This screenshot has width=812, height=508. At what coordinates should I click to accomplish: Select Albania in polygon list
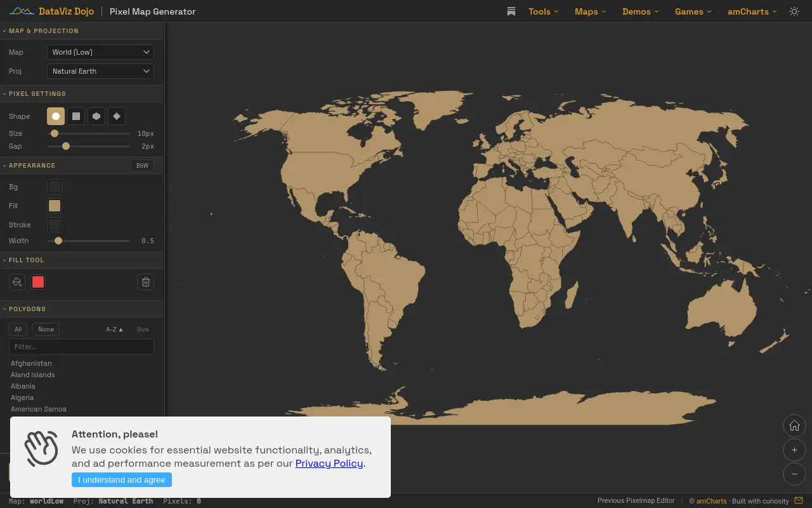coord(23,386)
